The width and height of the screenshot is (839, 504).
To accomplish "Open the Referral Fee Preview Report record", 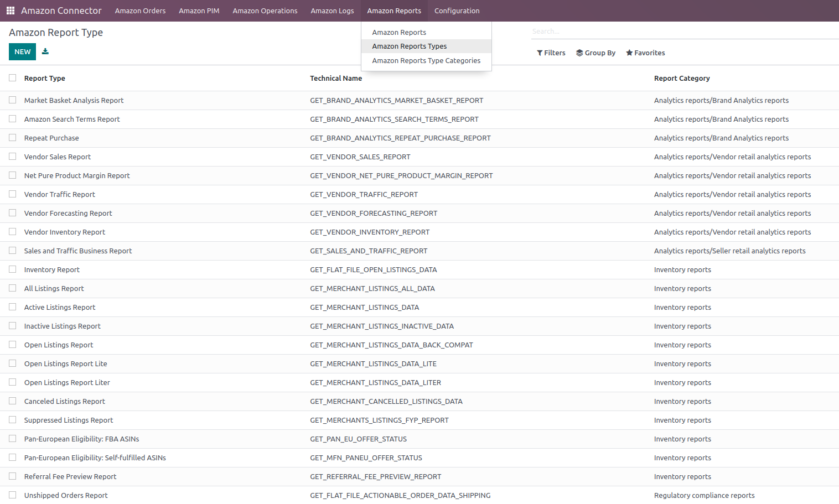I will pos(70,477).
